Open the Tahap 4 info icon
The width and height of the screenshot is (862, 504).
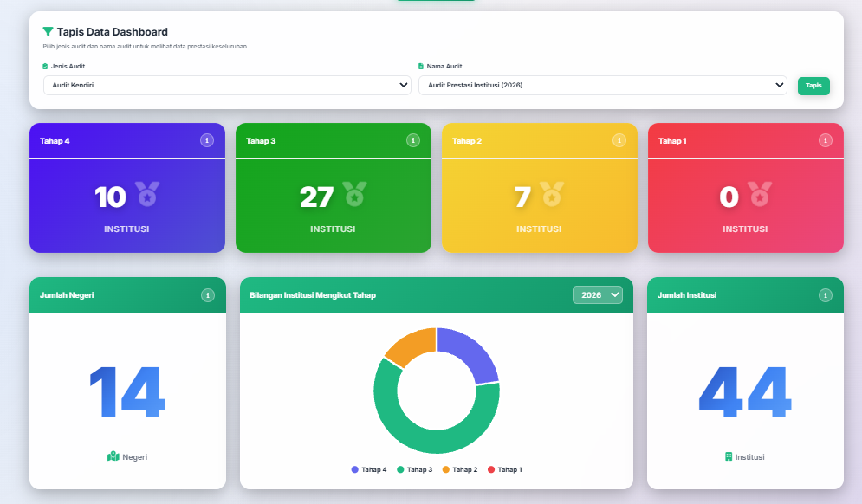[x=207, y=140]
